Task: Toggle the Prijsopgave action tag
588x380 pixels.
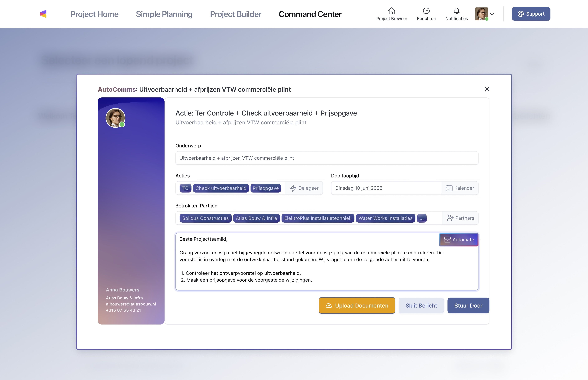Action: [x=265, y=188]
